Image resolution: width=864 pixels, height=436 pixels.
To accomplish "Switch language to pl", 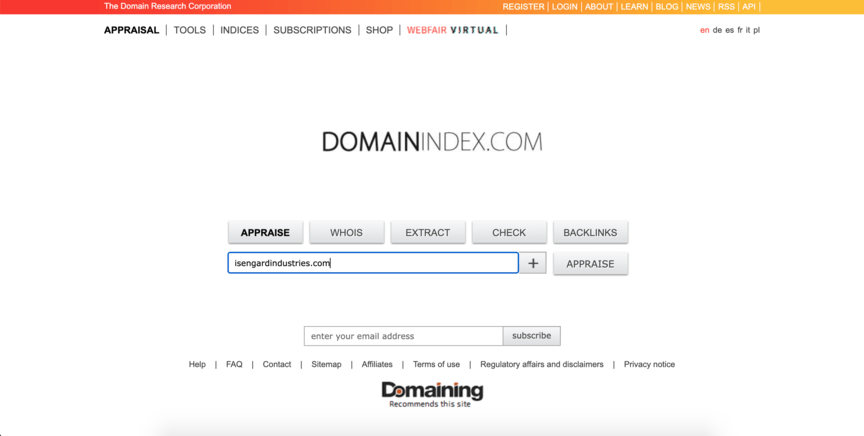I will click(757, 30).
